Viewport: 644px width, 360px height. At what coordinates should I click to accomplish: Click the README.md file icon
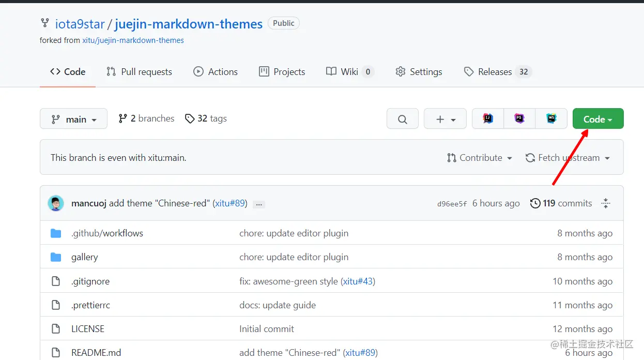pos(56,353)
